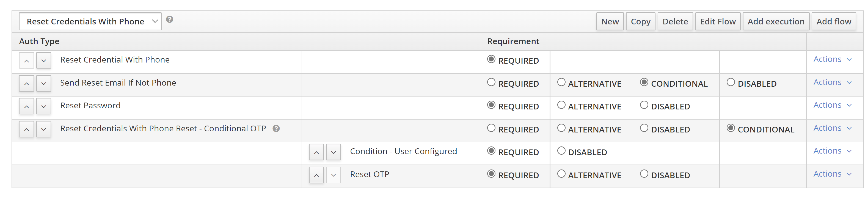
Task: Open the Reset Credentials With Phone flow dropdown
Action: (x=90, y=21)
